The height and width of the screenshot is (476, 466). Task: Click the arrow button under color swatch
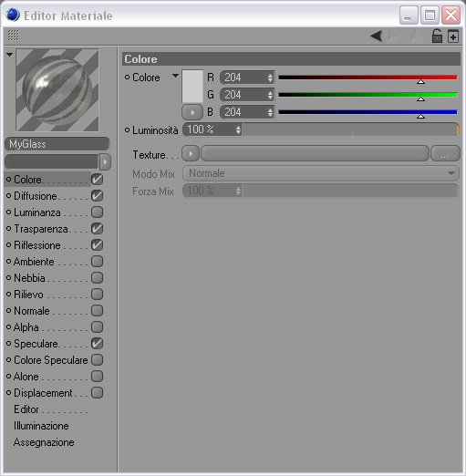192,112
